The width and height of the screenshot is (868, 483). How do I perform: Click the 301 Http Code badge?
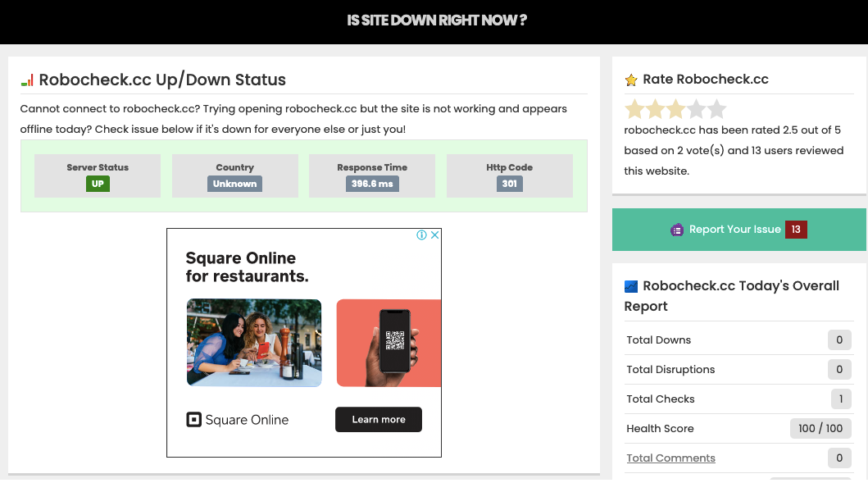pyautogui.click(x=509, y=184)
